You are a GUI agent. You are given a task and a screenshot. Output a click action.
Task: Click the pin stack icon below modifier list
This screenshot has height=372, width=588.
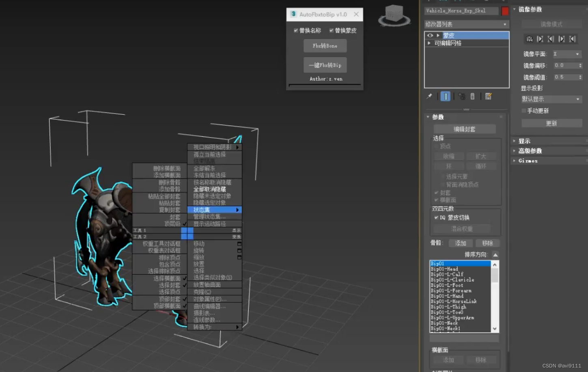[x=429, y=96]
